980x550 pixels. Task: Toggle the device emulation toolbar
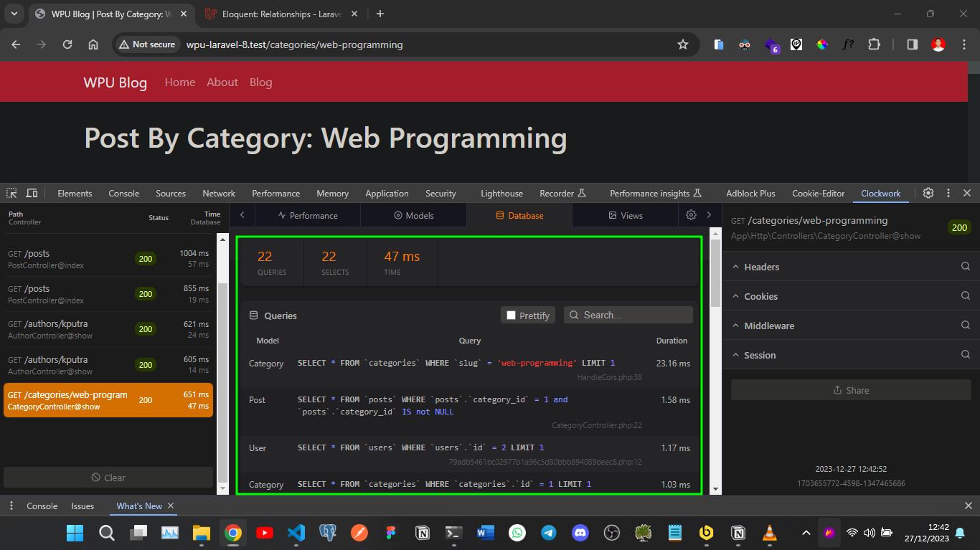pos(32,193)
